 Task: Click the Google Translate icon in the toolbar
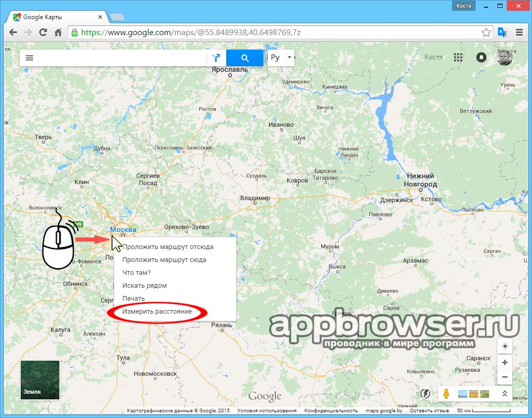(x=502, y=33)
